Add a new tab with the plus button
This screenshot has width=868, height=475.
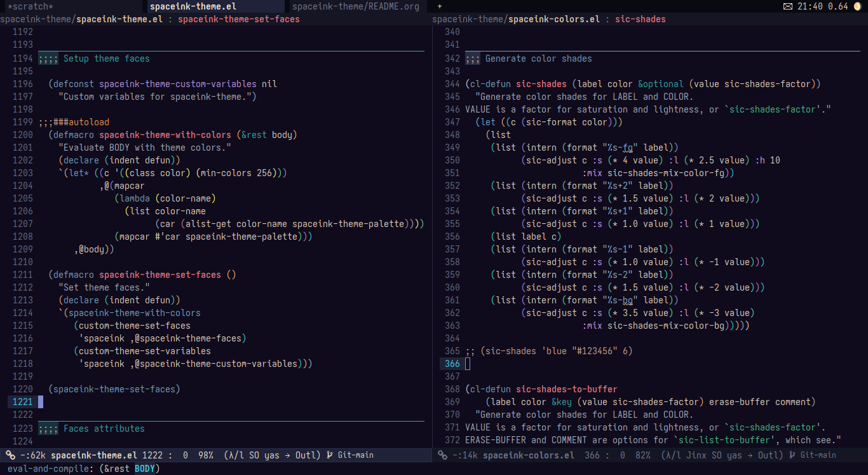coord(440,6)
